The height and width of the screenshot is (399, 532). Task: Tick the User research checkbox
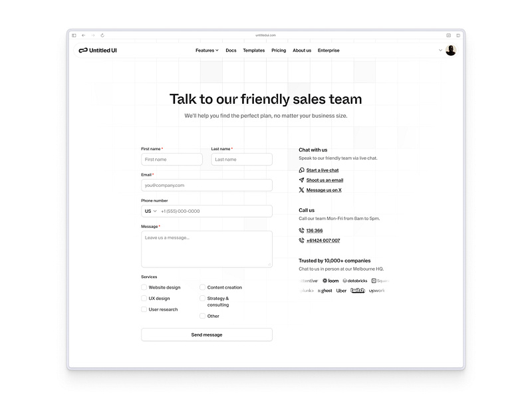(x=144, y=309)
